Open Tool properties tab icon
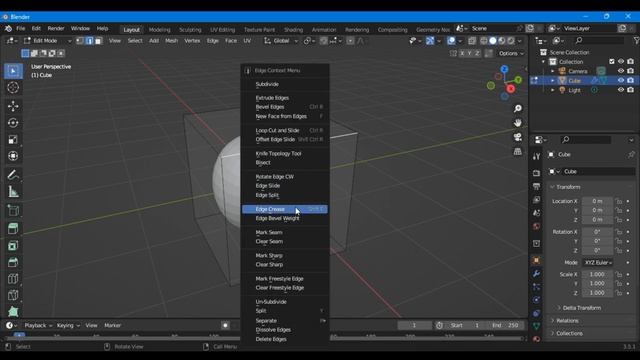Screen dimensions: 640x360 click(x=536, y=156)
